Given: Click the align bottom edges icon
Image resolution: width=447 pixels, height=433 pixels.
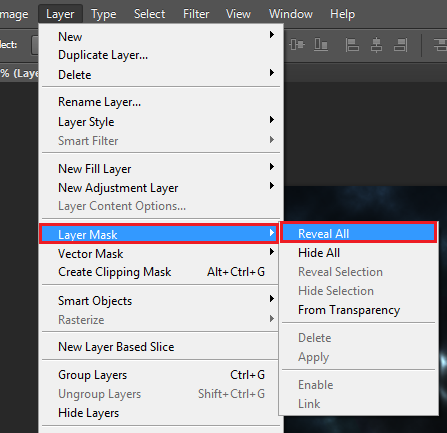Looking at the screenshot, I should click(x=321, y=44).
